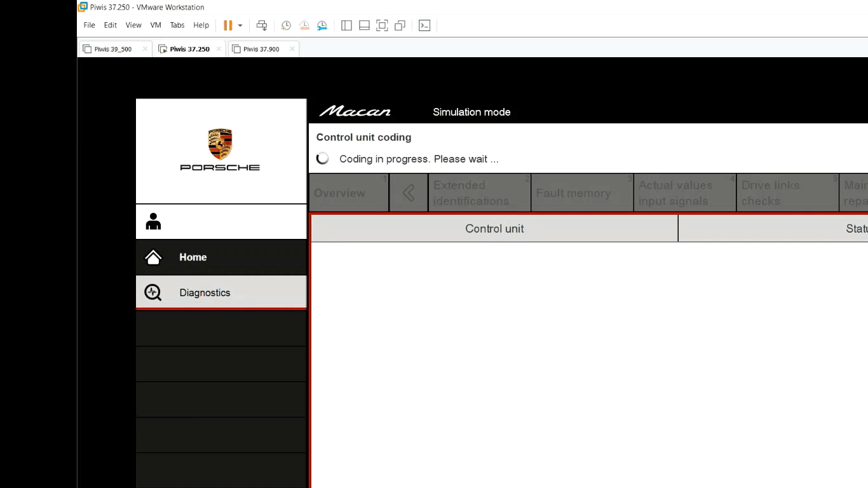Click the 'Coding in progress. Please wait ...' message
The image size is (868, 488).
pyautogui.click(x=419, y=159)
